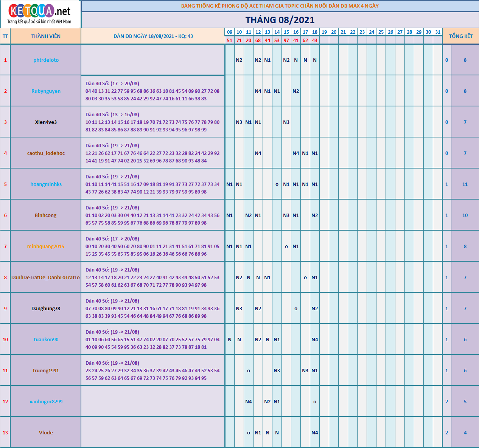
Task: Click number line starting '00 10 20 30 40 50'
Action: (x=152, y=247)
